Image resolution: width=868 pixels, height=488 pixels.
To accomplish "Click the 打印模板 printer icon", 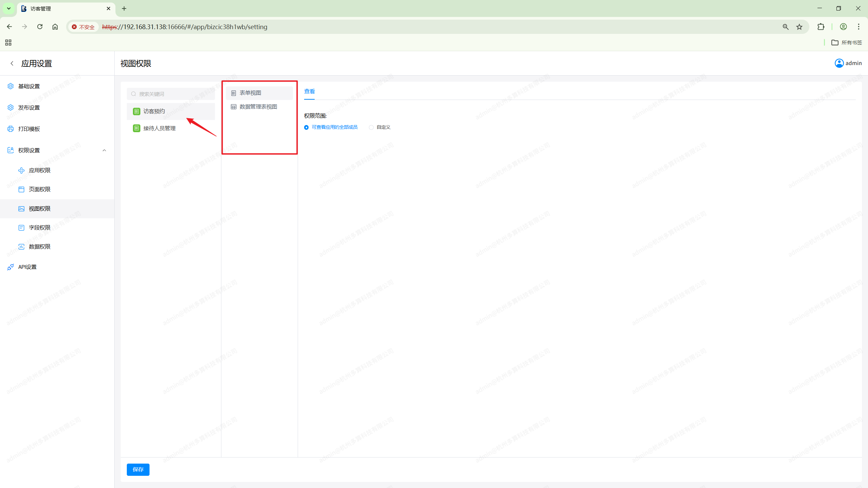I will click(x=11, y=129).
